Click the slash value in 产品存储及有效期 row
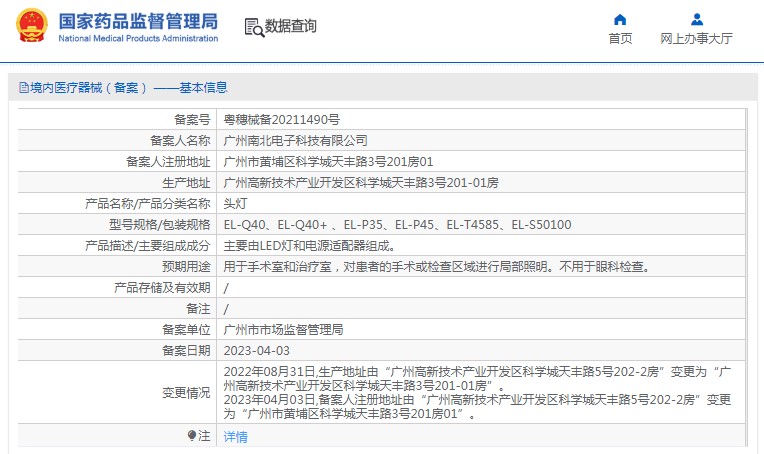This screenshot has height=454, width=764. coord(226,288)
